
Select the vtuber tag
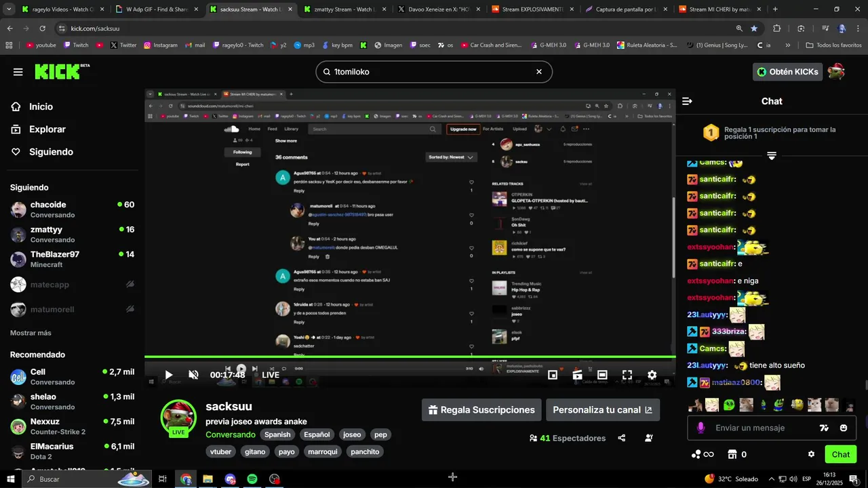tap(221, 451)
